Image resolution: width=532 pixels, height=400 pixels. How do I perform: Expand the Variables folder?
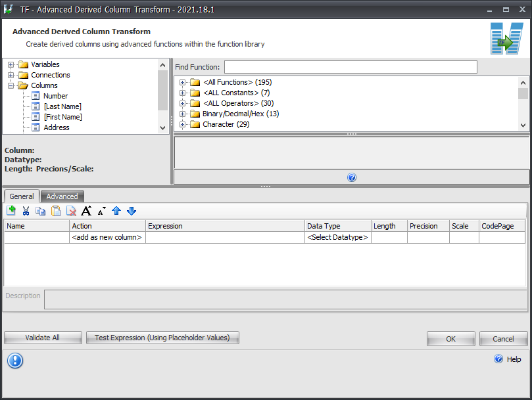coord(9,64)
